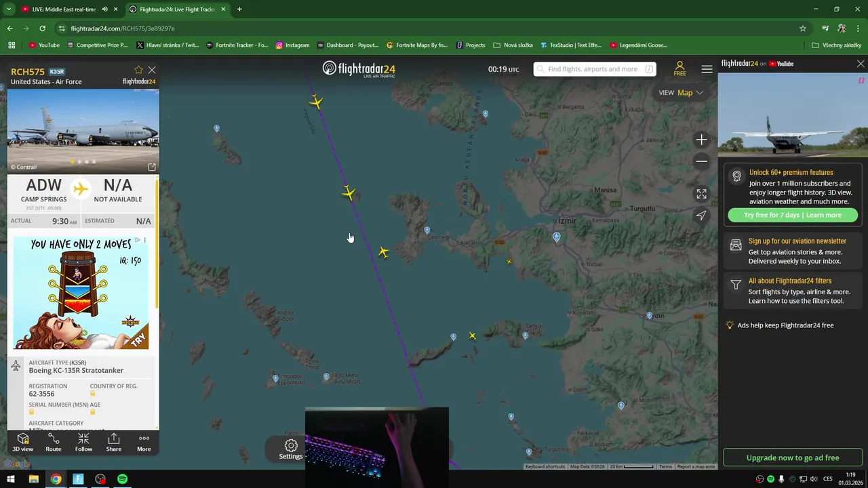Toggle fullscreen map mode
868x488 pixels.
tap(701, 194)
